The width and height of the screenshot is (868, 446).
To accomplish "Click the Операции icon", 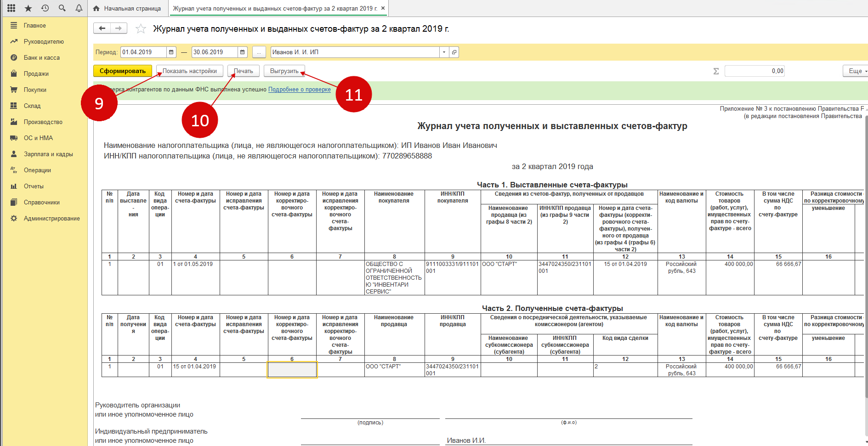I will 14,170.
